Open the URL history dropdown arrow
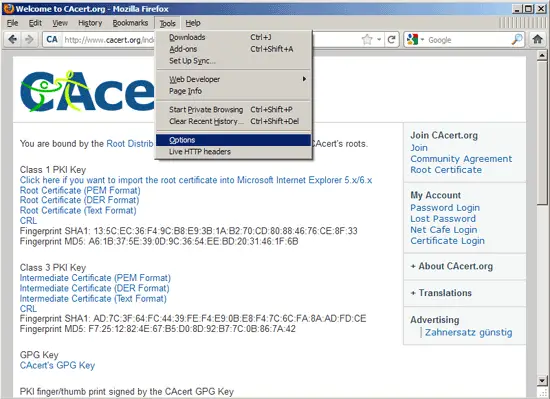550x399 pixels. (379, 40)
